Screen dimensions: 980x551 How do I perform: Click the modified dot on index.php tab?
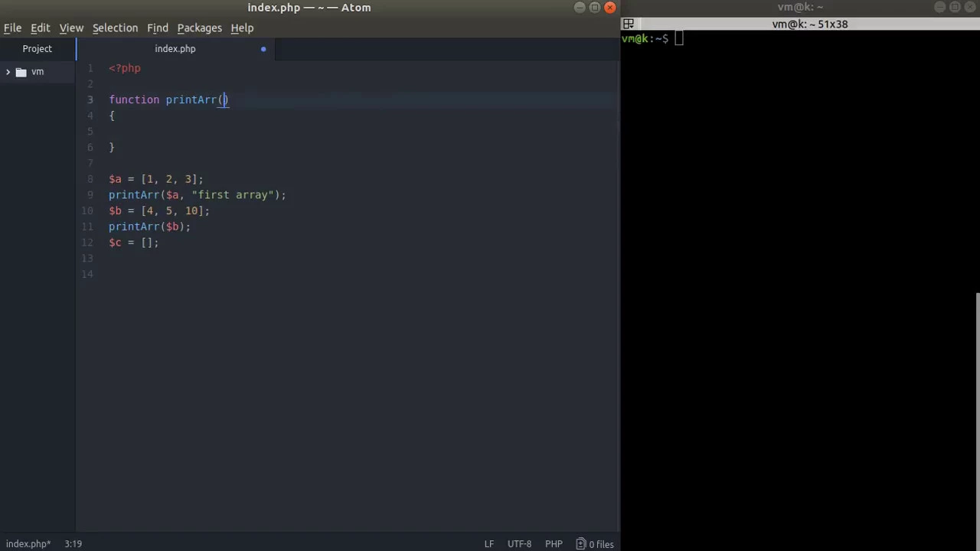tap(263, 49)
